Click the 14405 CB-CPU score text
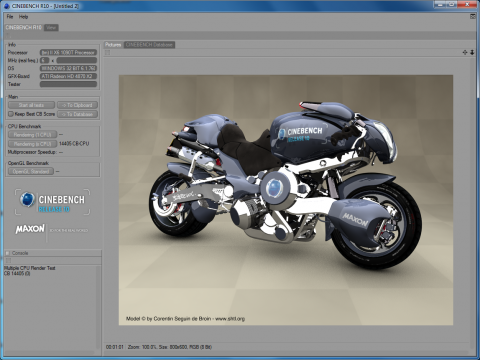 [x=74, y=144]
